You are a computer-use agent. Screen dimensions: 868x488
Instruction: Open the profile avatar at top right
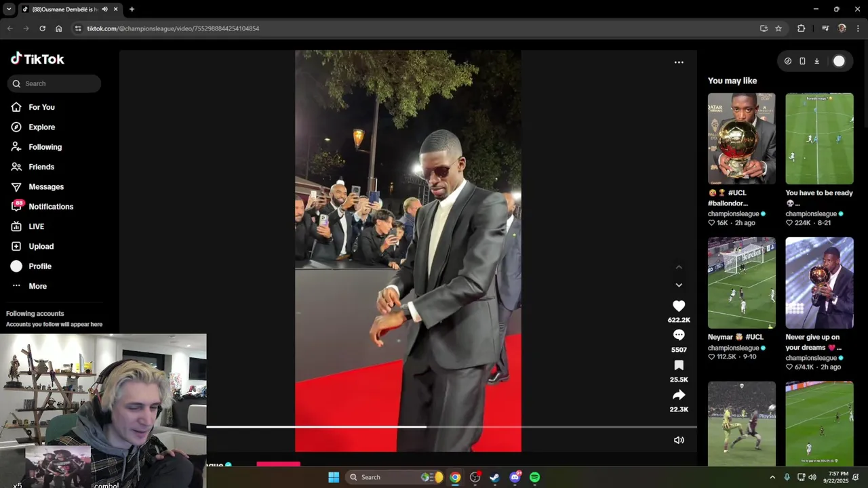(x=839, y=61)
